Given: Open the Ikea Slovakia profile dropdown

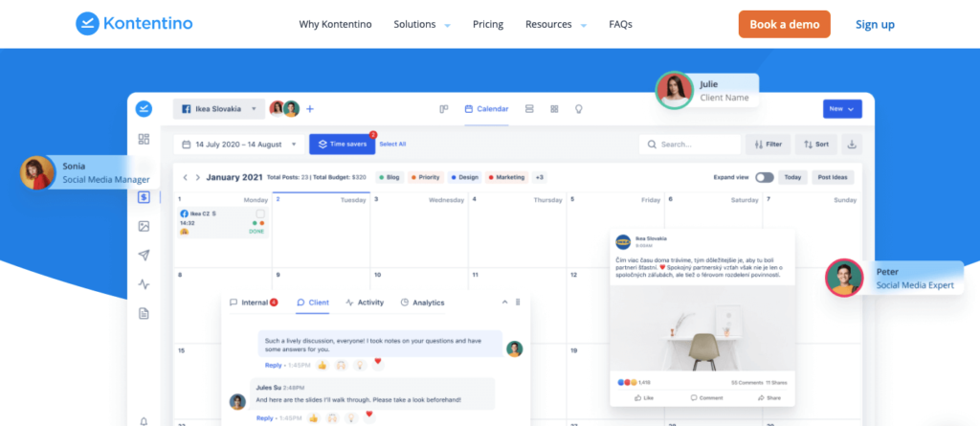Looking at the screenshot, I should (219, 109).
